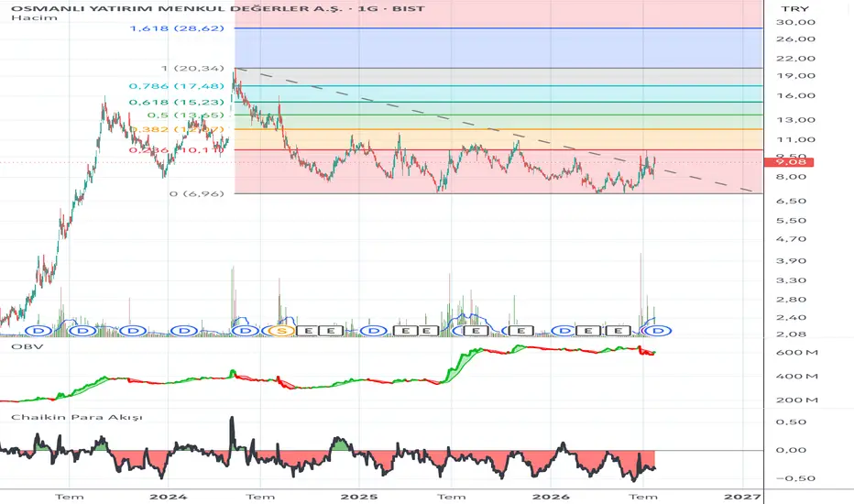
Task: Select the 200 M OBV scale value
Action: click(797, 400)
